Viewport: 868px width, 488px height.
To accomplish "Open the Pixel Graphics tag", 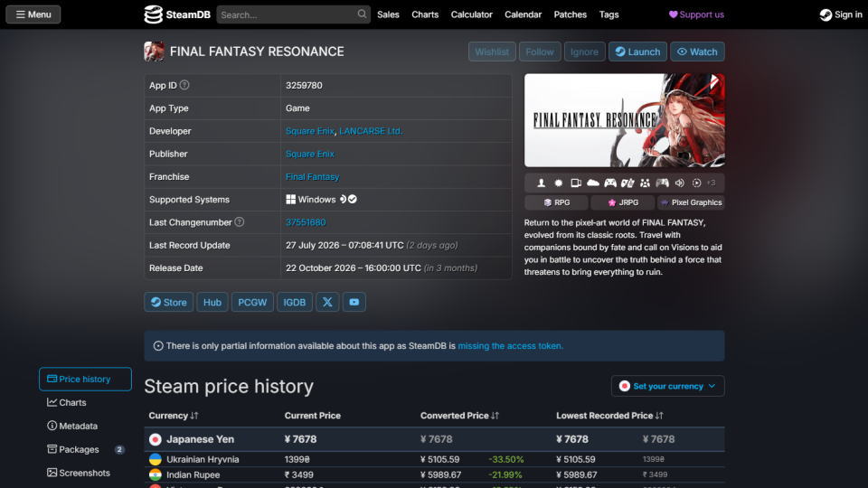I will (x=691, y=202).
